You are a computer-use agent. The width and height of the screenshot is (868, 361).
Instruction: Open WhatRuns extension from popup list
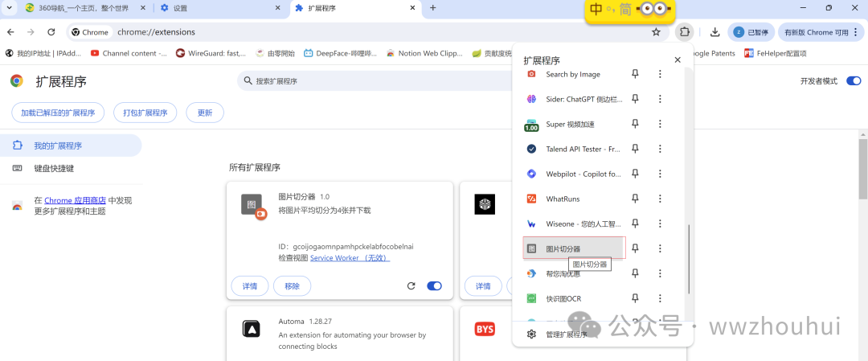[x=574, y=199]
